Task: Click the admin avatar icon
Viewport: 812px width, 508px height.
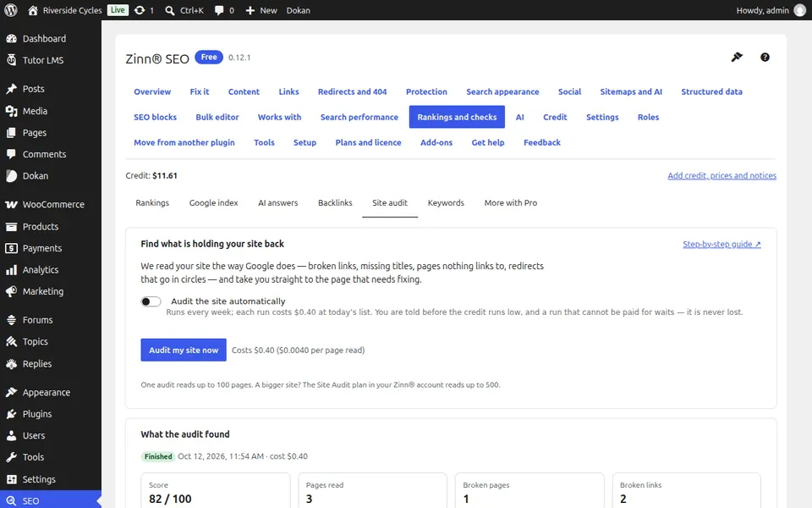Action: (800, 10)
